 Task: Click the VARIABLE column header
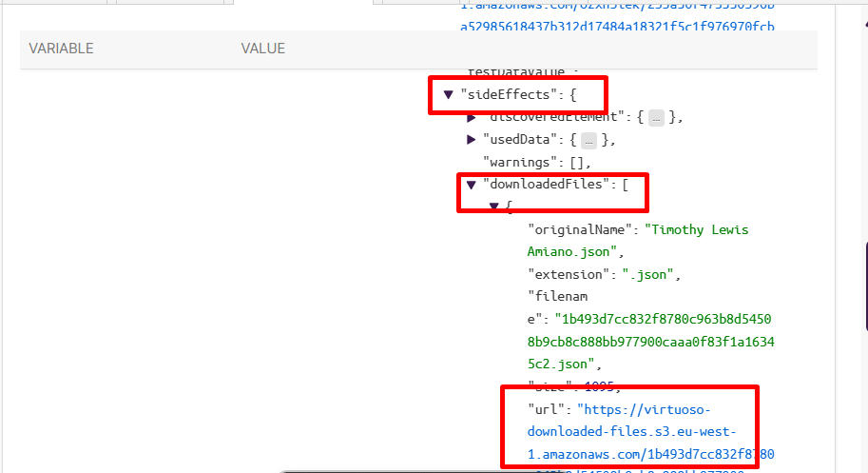pyautogui.click(x=61, y=49)
